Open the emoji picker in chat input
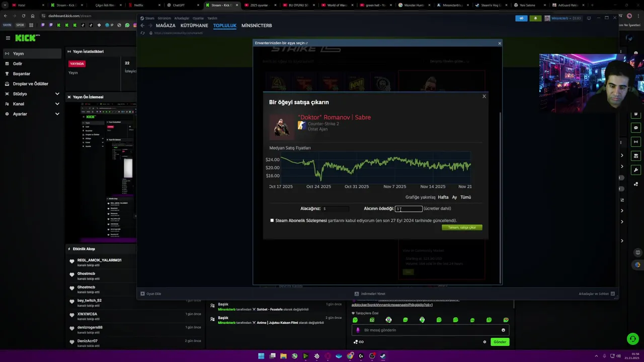 [x=503, y=330]
